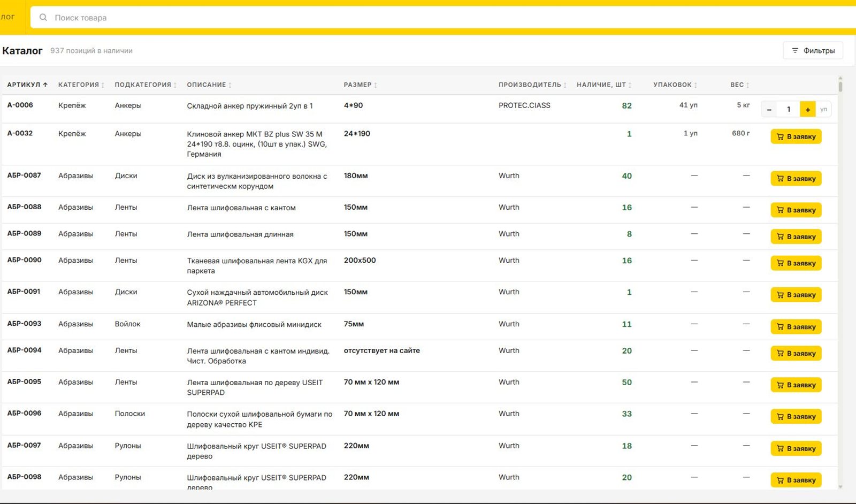Screen dimensions: 856x504
Task: Click quantity field for A-0006
Action: pyautogui.click(x=788, y=109)
